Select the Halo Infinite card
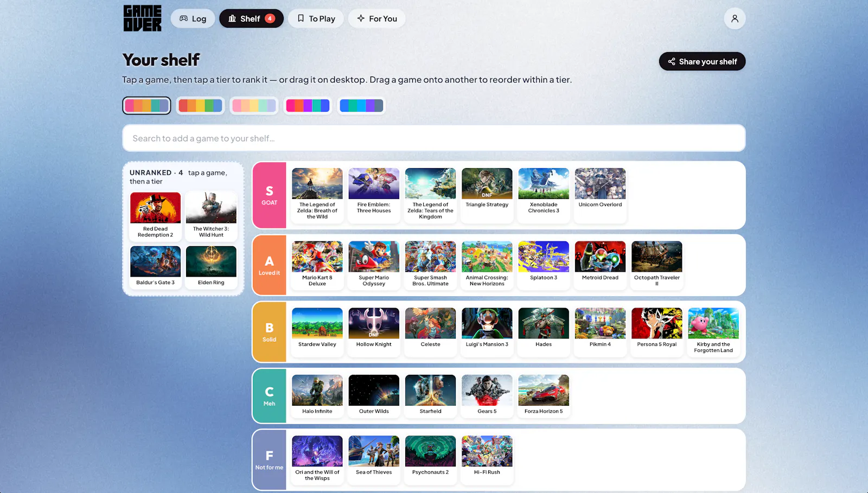The image size is (868, 493). [x=317, y=396]
